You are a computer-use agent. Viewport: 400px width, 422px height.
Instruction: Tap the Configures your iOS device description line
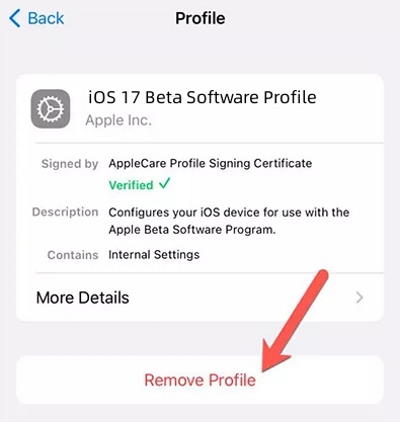pyautogui.click(x=229, y=212)
